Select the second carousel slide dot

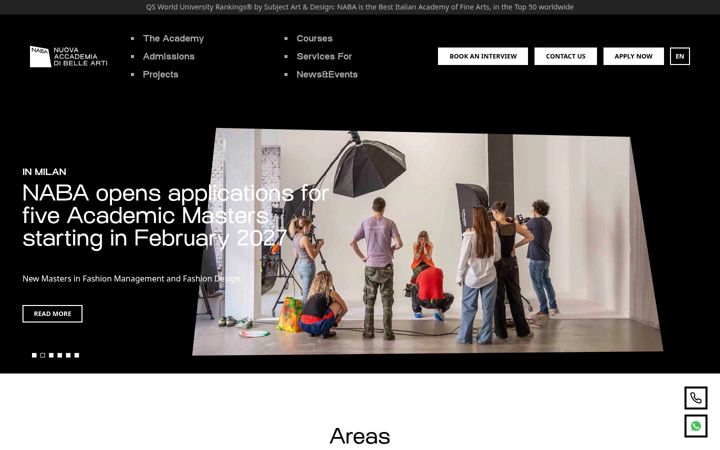click(43, 355)
